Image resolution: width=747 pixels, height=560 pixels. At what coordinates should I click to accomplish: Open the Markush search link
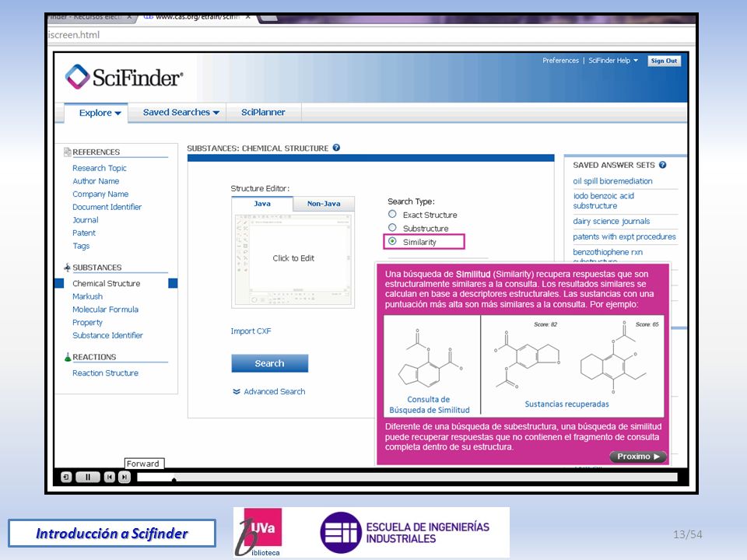(x=87, y=296)
